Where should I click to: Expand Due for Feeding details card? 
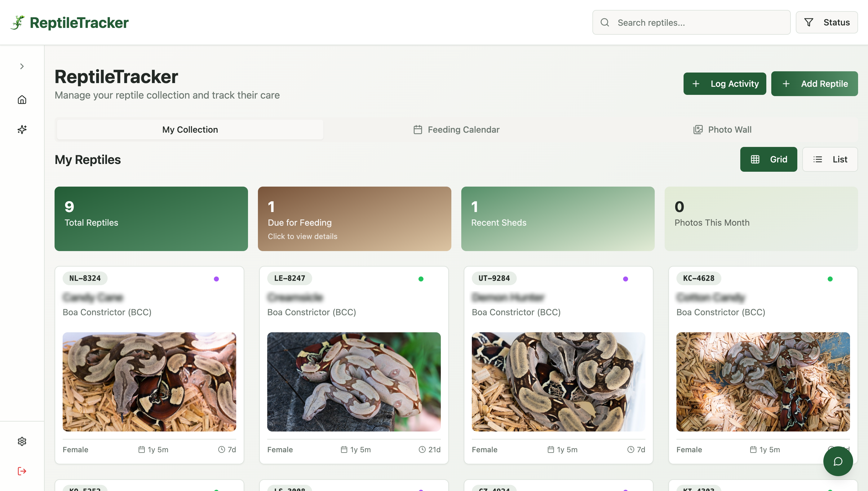354,219
